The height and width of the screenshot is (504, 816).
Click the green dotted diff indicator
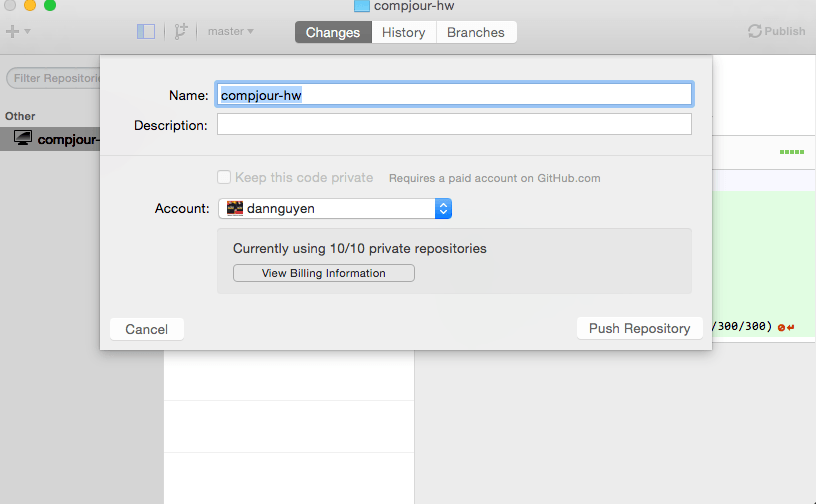[x=792, y=152]
